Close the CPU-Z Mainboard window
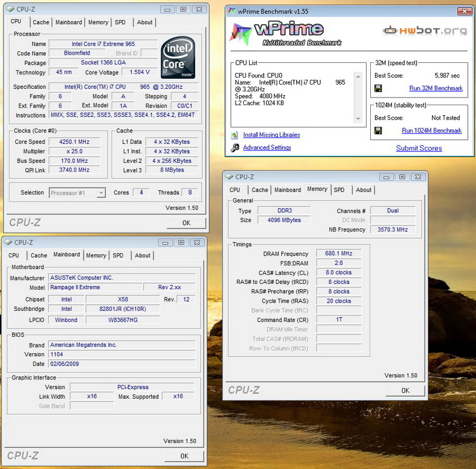Viewport: 476px width, 469px height. [x=197, y=243]
